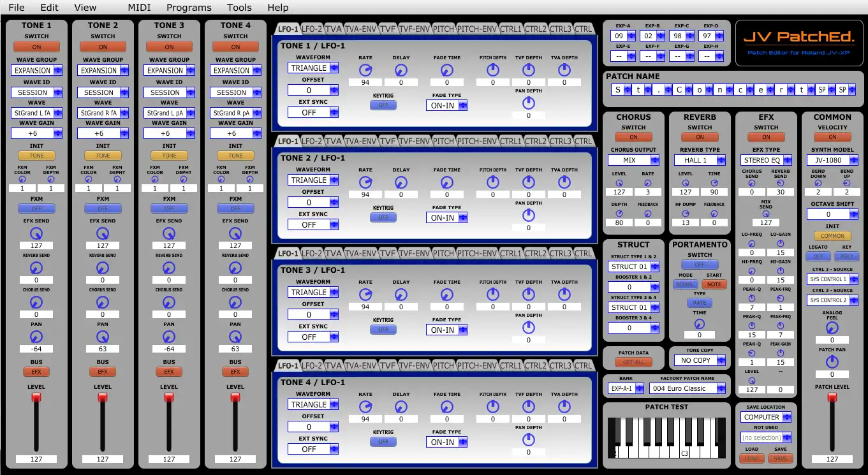Click the Tone 2 Reverb Send knob
Screen dimensions: 868x475
click(x=103, y=267)
